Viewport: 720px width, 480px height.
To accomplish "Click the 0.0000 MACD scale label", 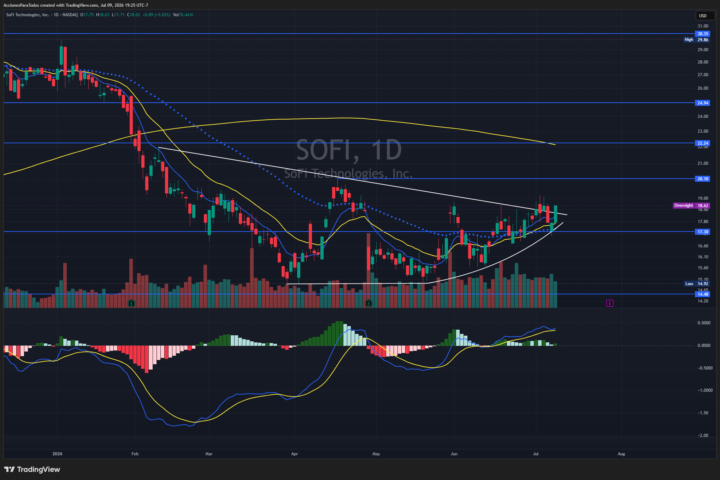I will [x=703, y=345].
